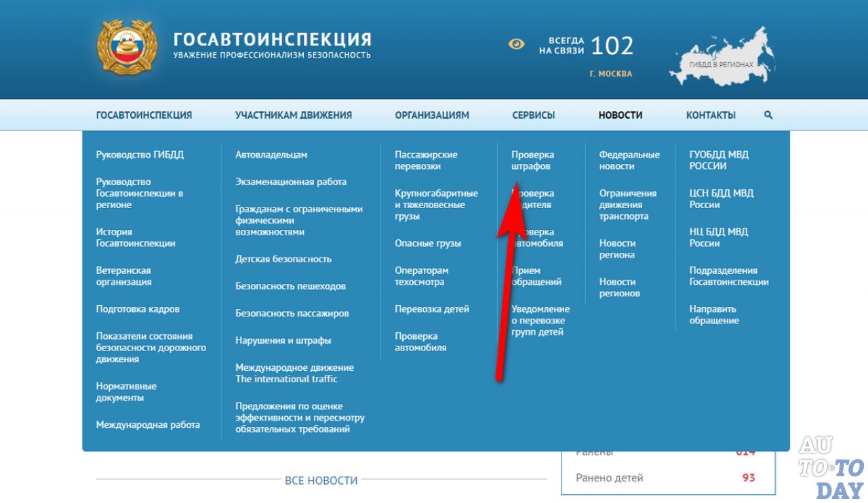The width and height of the screenshot is (868, 503).
Task: Open Нормативные документы link
Action: pyautogui.click(x=126, y=392)
